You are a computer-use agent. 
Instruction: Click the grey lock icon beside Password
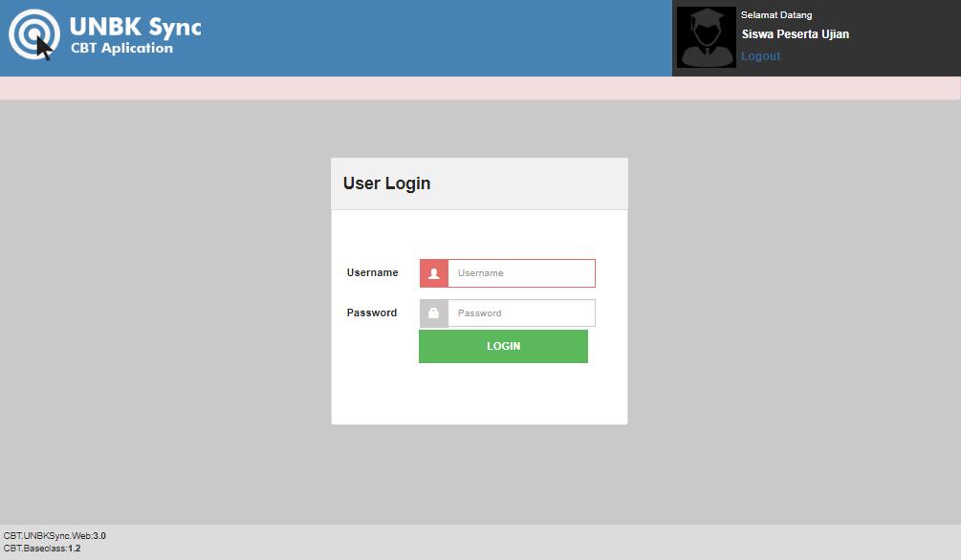coord(434,313)
